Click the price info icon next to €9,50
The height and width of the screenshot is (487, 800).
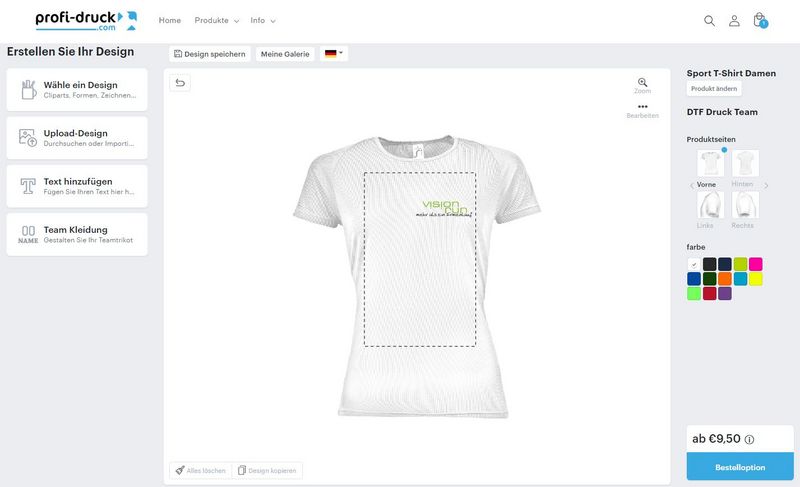[749, 440]
